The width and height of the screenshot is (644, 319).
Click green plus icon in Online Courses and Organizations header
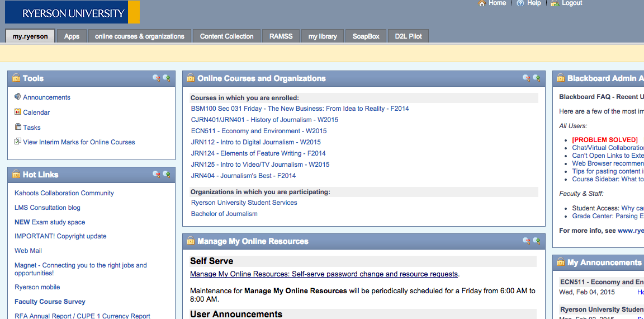coord(537,78)
